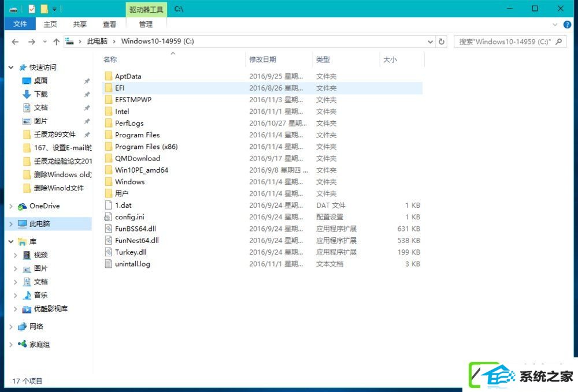Go back using the back arrow
Viewport: 578px width, 392px height.
point(15,42)
